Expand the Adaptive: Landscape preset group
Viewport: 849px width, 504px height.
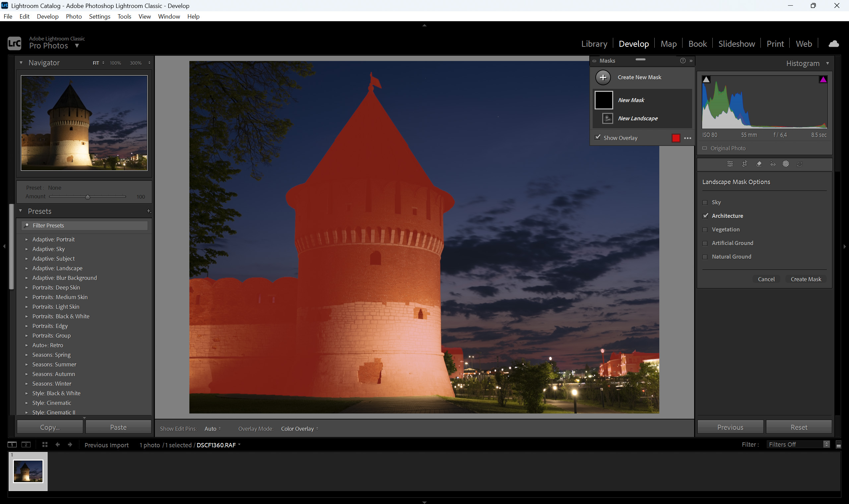[x=27, y=268]
